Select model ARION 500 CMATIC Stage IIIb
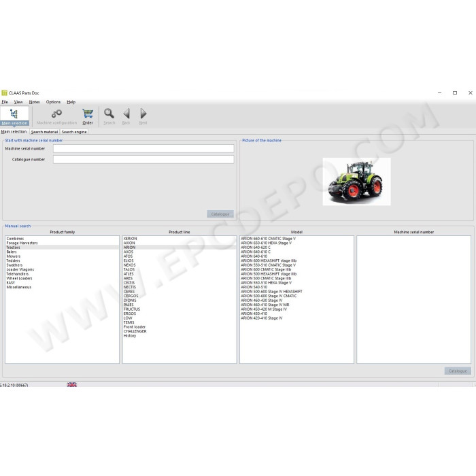 click(296, 278)
